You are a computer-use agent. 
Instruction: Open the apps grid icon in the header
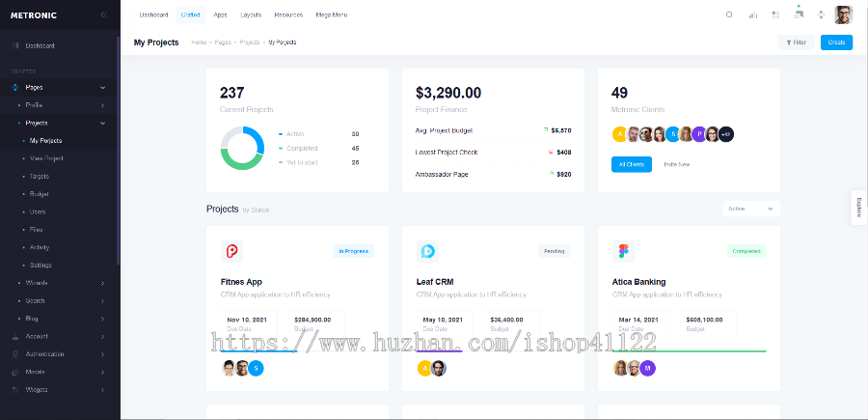pyautogui.click(x=775, y=14)
